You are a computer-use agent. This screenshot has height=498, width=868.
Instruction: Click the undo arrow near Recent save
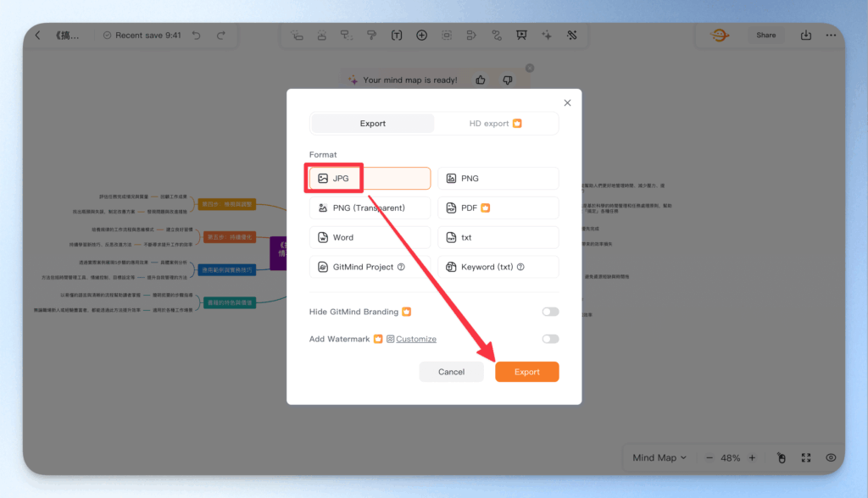tap(198, 35)
